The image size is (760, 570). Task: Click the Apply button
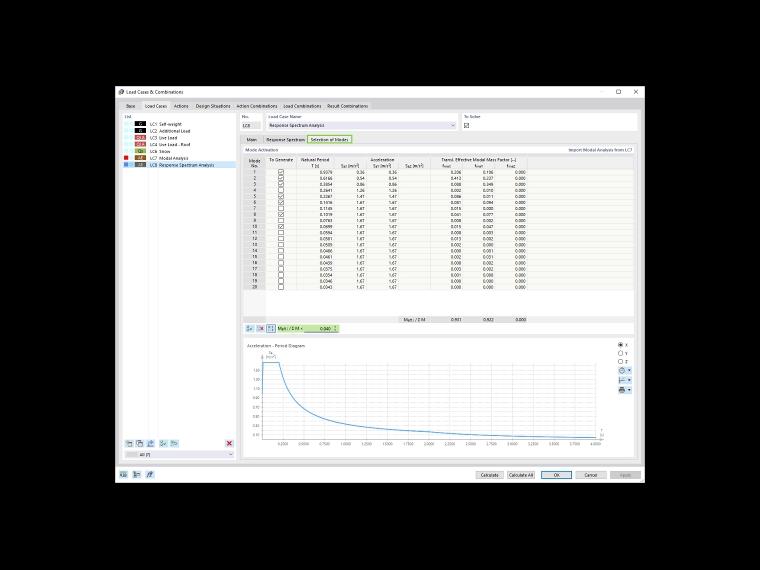(x=626, y=475)
